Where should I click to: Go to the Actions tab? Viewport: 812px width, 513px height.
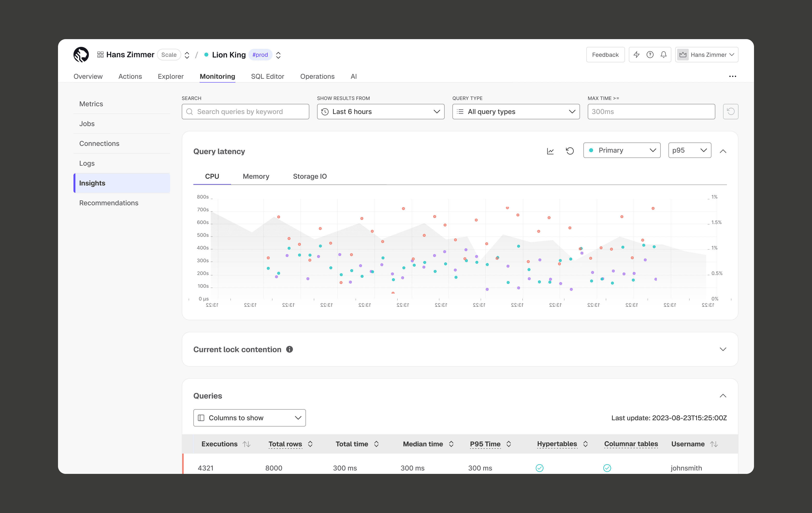(x=130, y=77)
